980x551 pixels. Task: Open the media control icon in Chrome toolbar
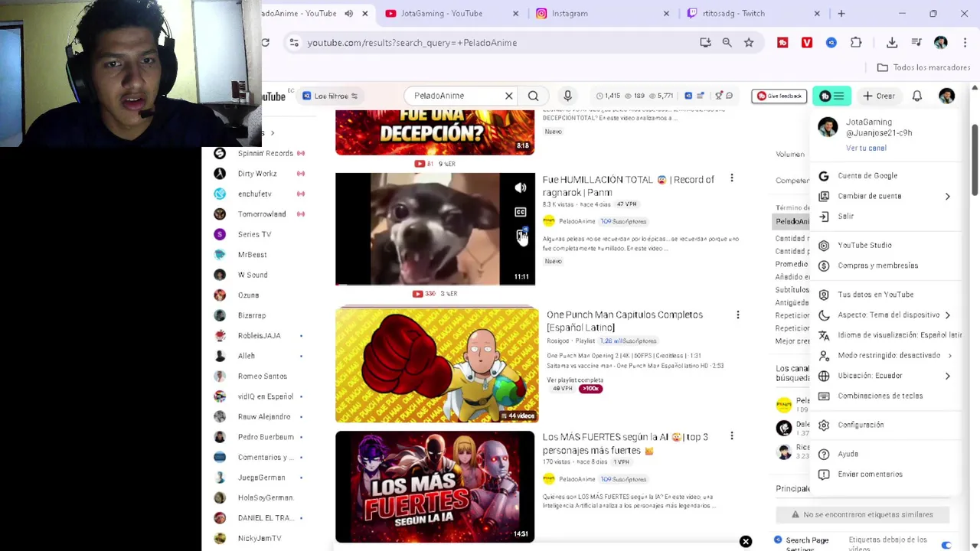click(916, 43)
